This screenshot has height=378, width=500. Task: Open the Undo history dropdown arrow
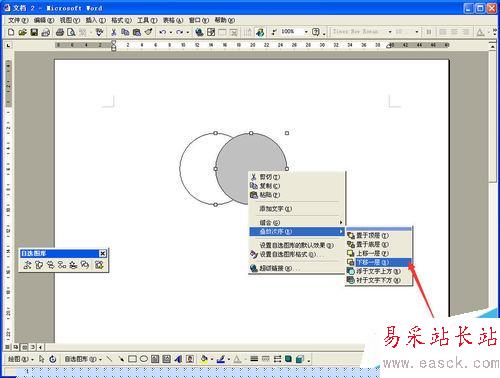click(x=171, y=32)
